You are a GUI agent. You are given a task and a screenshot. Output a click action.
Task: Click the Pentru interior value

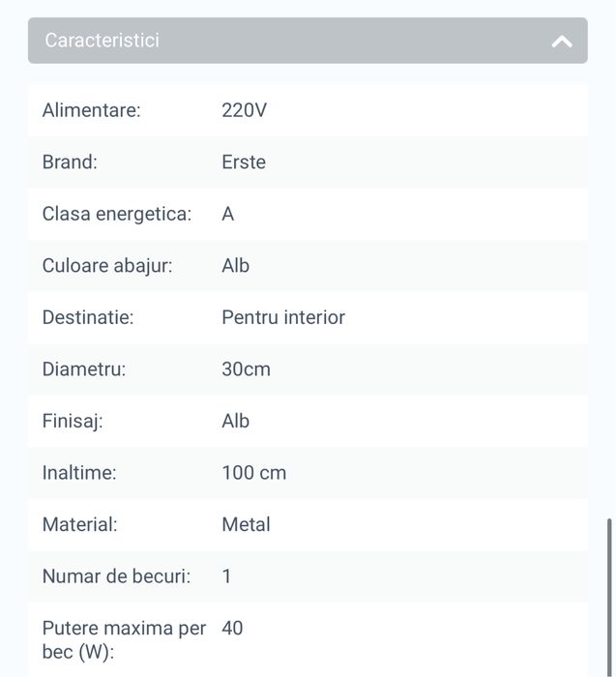click(x=283, y=317)
